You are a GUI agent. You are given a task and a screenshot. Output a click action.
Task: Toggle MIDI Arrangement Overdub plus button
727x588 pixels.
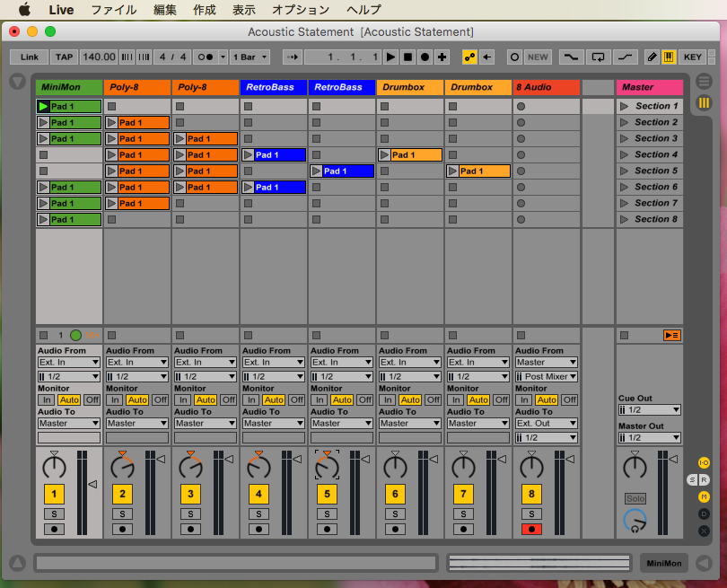click(442, 57)
